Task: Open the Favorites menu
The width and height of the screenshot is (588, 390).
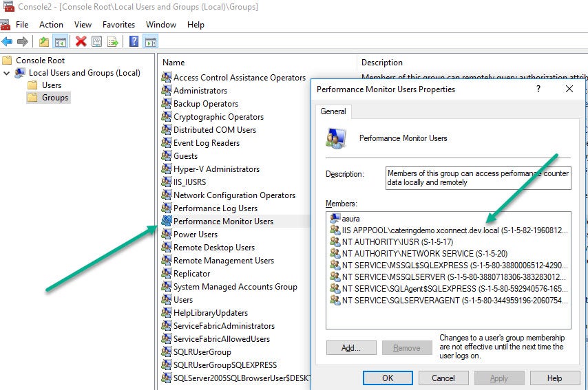Action: coord(119,25)
